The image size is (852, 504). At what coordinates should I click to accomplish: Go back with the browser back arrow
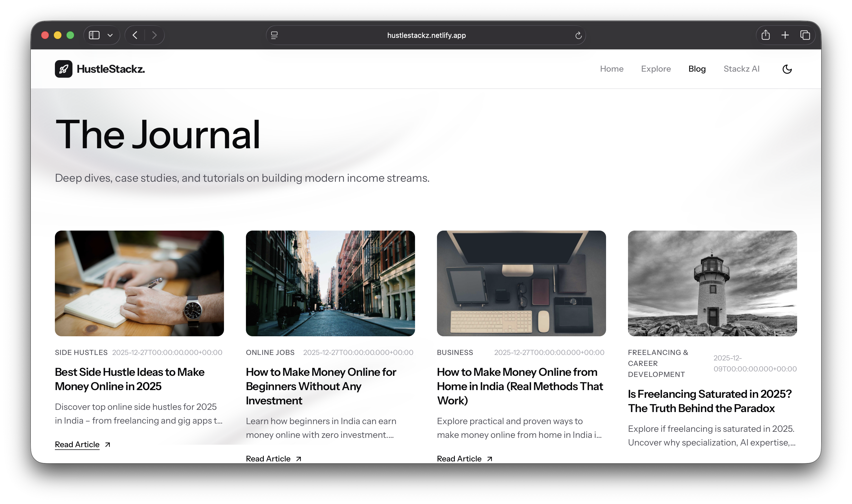(135, 35)
